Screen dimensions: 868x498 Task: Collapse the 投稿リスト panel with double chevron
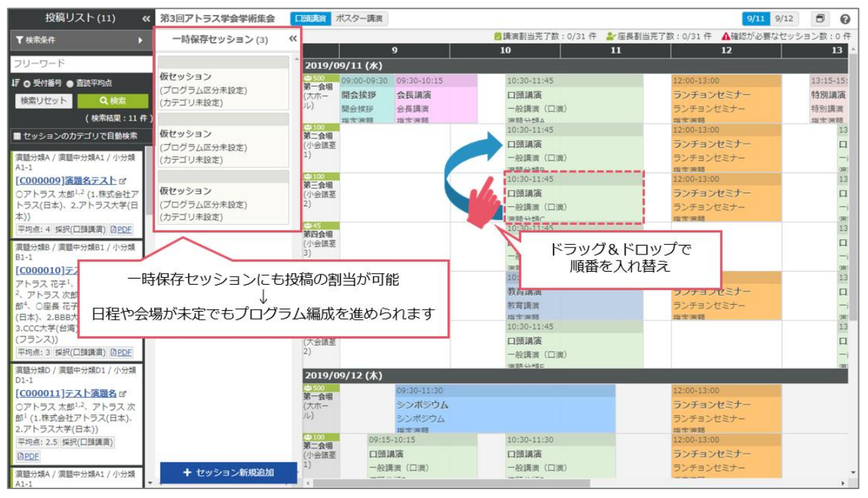[x=146, y=19]
